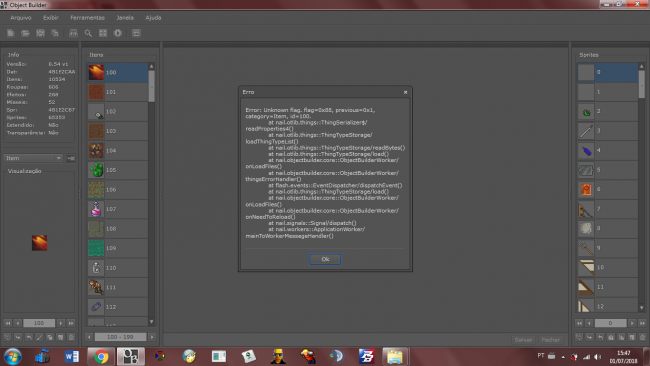This screenshot has width=650, height=366.
Task: Select sprite 6 in Sprites list
Action: tap(607, 189)
